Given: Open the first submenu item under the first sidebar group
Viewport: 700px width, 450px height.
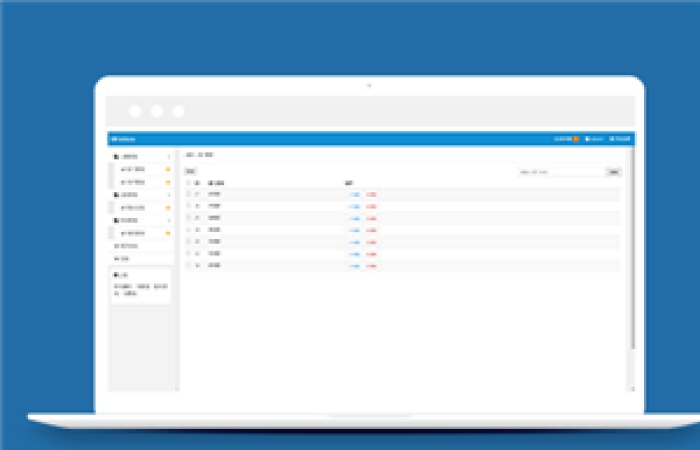Looking at the screenshot, I should (x=142, y=170).
